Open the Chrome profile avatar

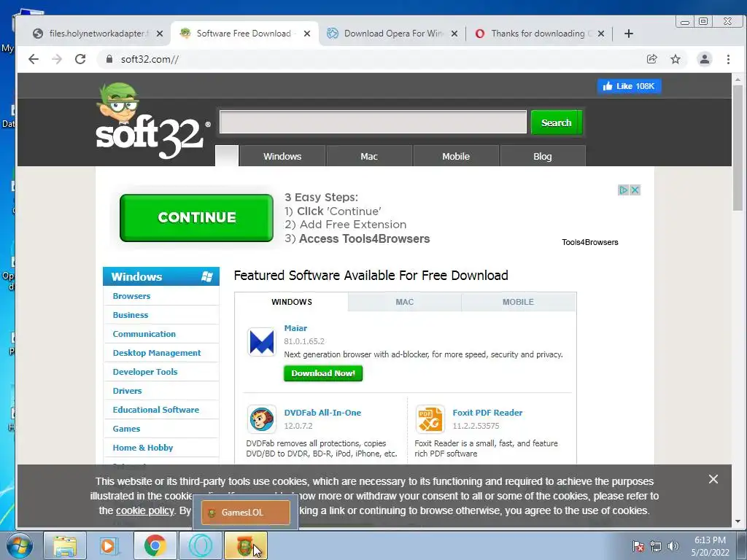[x=705, y=59]
